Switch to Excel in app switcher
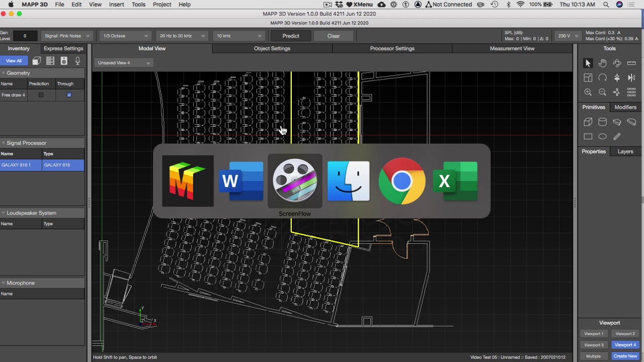 click(455, 181)
